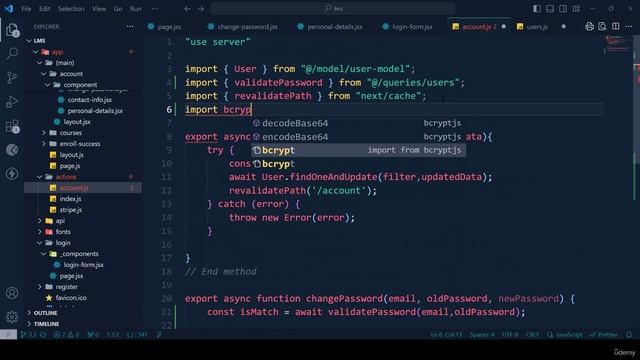Expand the enroll-success folder
This screenshot has width=640, height=360.
click(44, 144)
